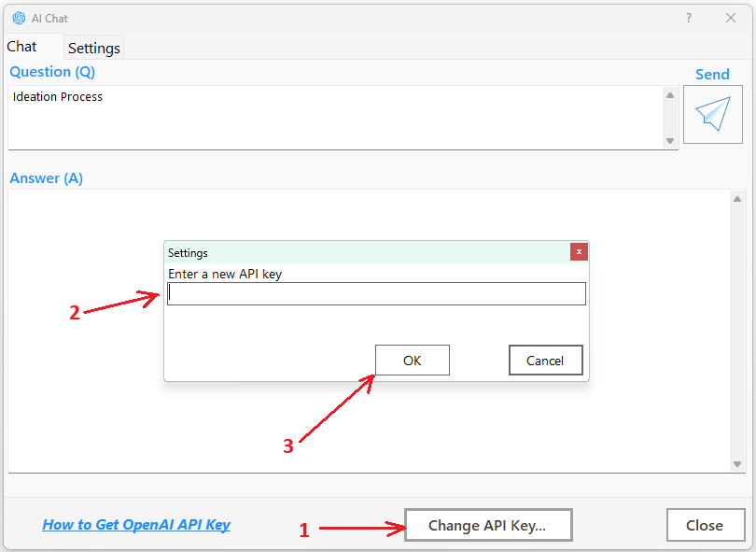The width and height of the screenshot is (756, 552).
Task: Click inside the Question text box
Action: pyautogui.click(x=336, y=117)
